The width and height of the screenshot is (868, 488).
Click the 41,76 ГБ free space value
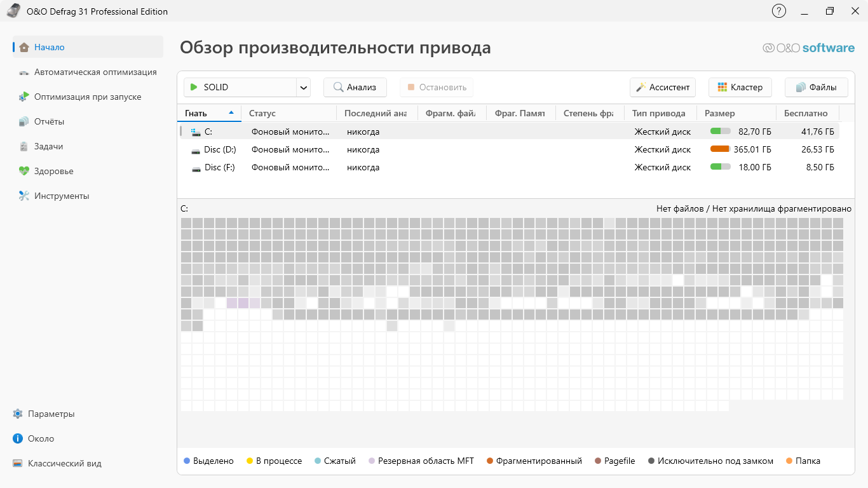coord(817,132)
